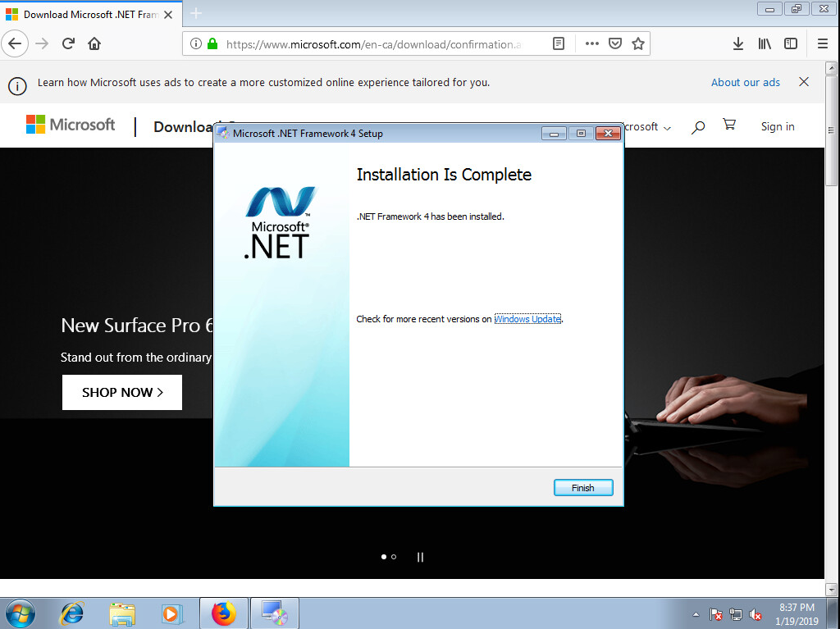
Task: Open Firefox hamburger menu
Action: [x=822, y=43]
